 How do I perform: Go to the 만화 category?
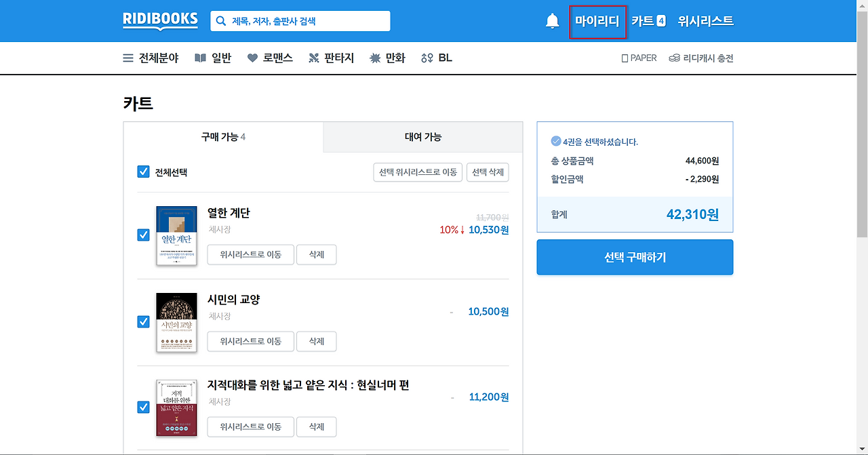pos(395,58)
